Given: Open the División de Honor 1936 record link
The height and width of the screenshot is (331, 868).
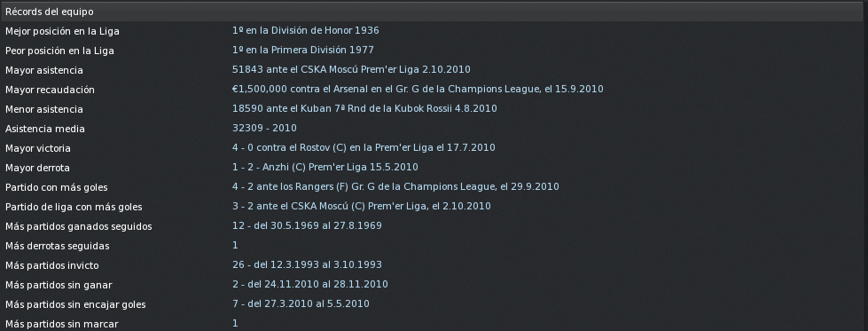Looking at the screenshot, I should pyautogui.click(x=306, y=30).
